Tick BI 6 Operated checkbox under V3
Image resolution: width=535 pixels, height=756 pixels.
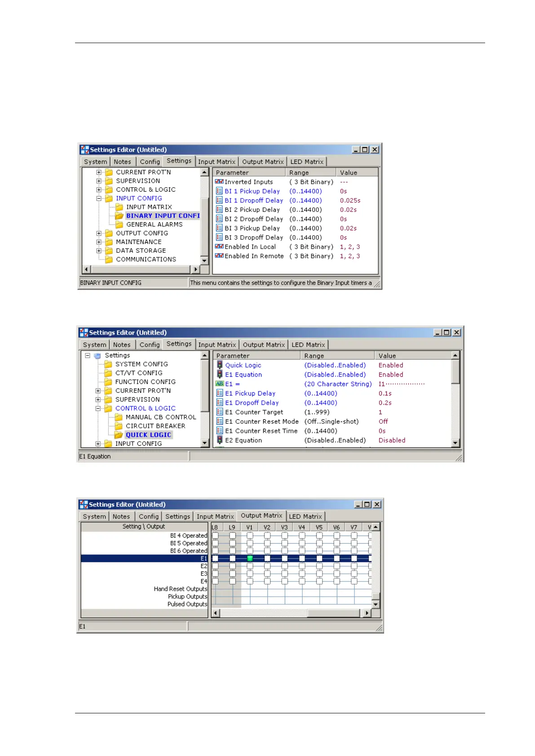[285, 551]
